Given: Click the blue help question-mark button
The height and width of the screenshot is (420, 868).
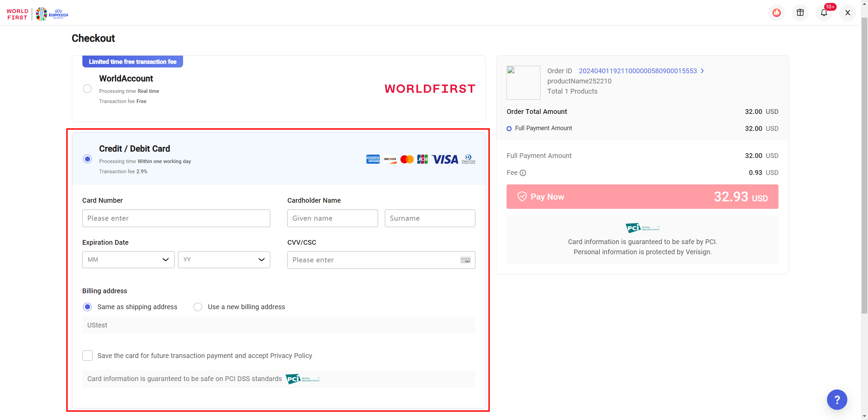Looking at the screenshot, I should click(837, 400).
